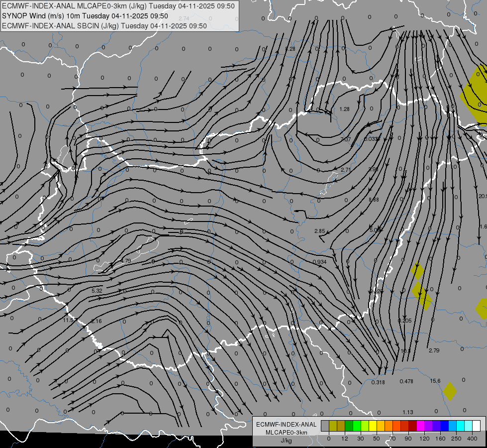This screenshot has width=487, height=448.
Task: Click the map value 4.79
Action: click(126, 261)
